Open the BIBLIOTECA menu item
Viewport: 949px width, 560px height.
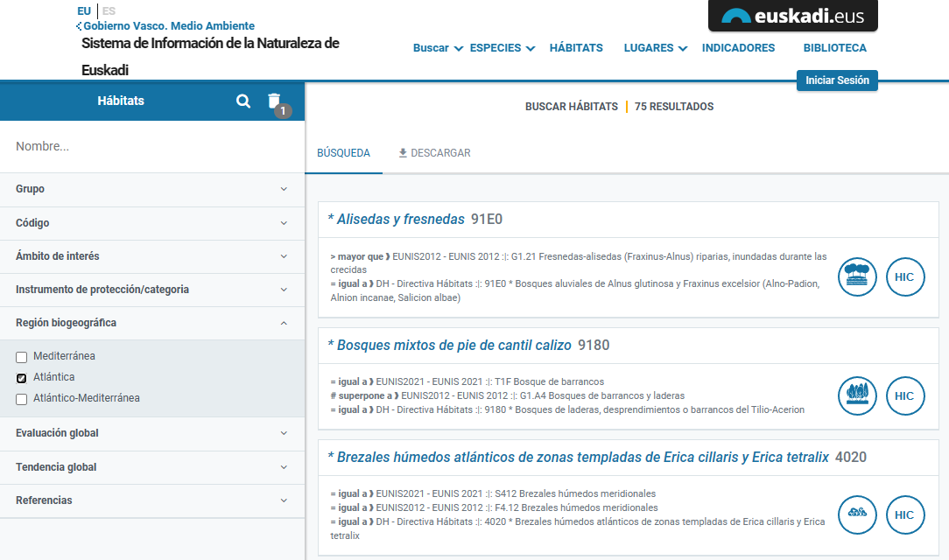[x=834, y=48]
